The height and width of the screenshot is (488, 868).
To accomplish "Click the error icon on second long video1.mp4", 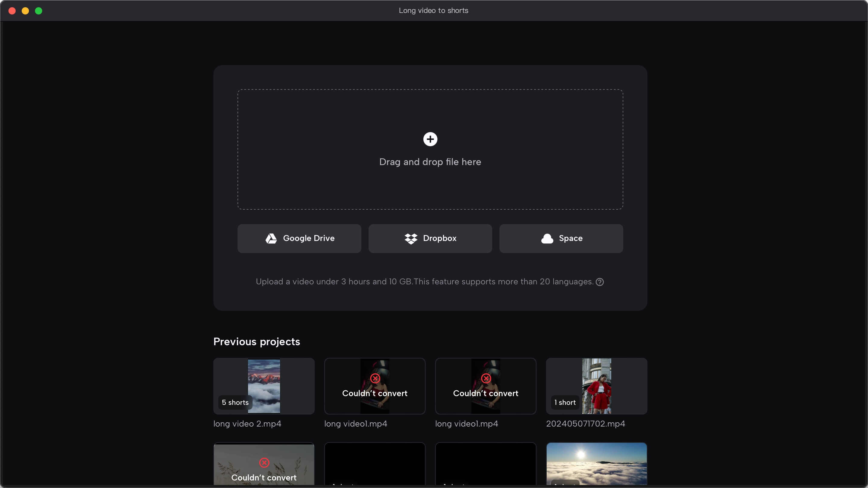I will (x=485, y=379).
